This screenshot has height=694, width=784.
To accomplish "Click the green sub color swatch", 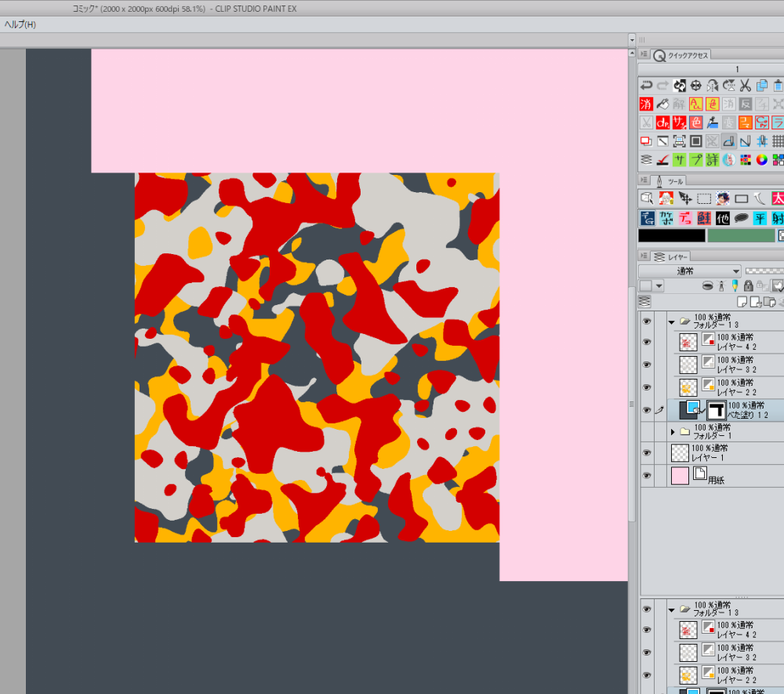I will click(x=741, y=235).
